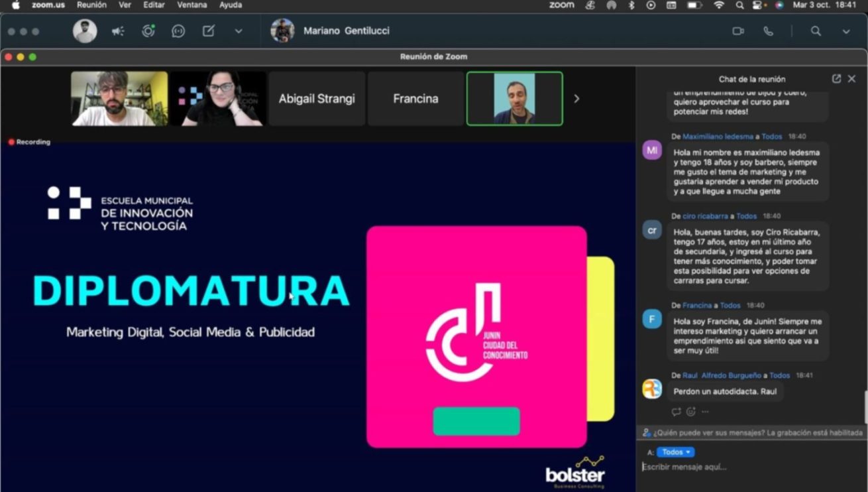The width and height of the screenshot is (868, 492).
Task: Pop out the meeting chat panel
Action: 836,79
